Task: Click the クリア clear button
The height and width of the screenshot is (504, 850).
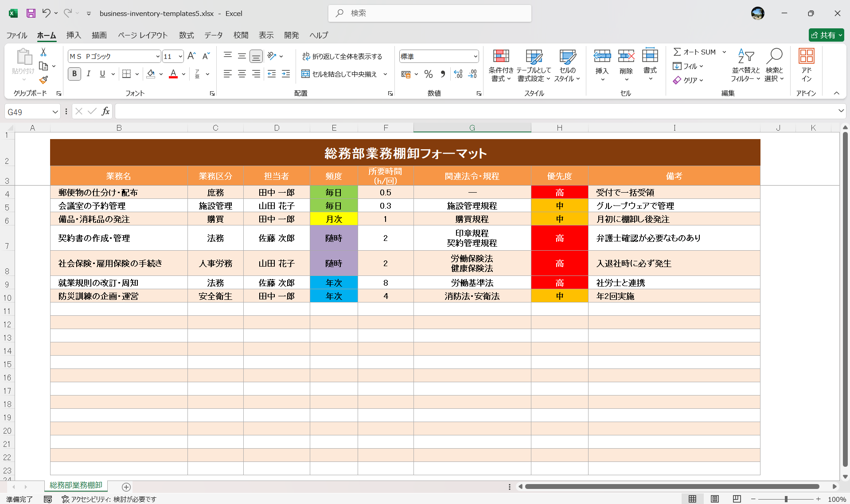Action: pyautogui.click(x=688, y=80)
